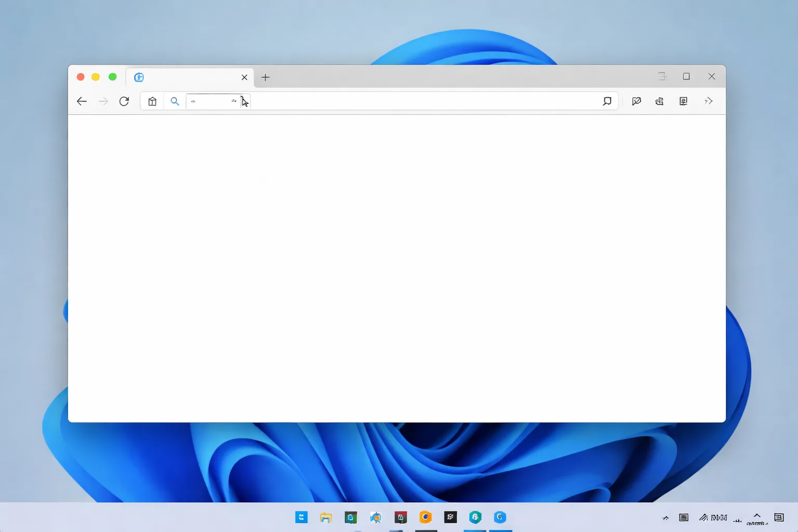The height and width of the screenshot is (532, 798).
Task: Open the Windows Start menu
Action: (x=301, y=517)
